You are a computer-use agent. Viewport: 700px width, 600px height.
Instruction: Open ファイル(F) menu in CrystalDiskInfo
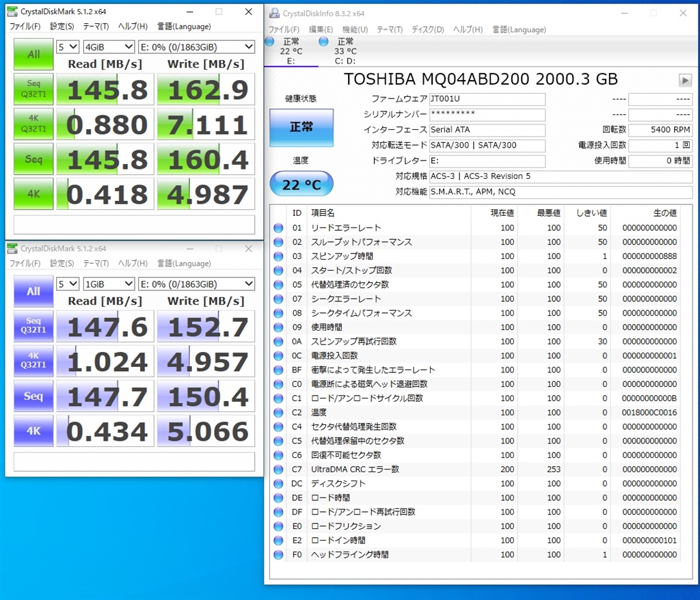pos(284,29)
